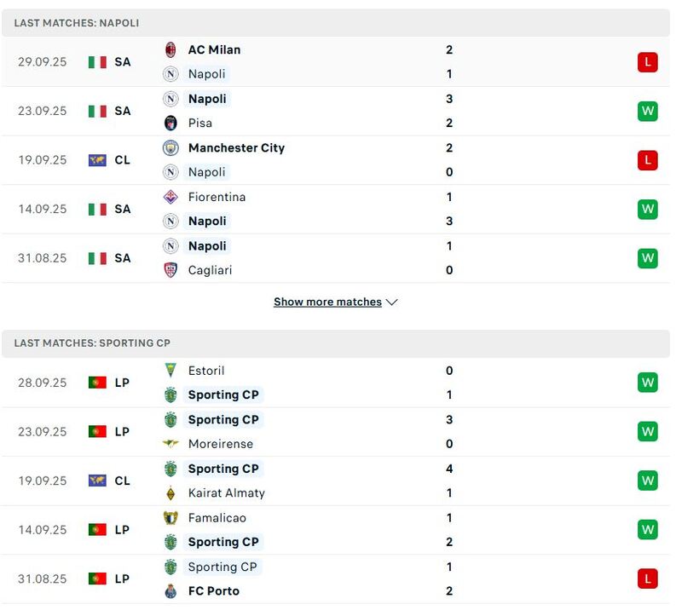Click the Manchester City crest icon

[x=170, y=147]
